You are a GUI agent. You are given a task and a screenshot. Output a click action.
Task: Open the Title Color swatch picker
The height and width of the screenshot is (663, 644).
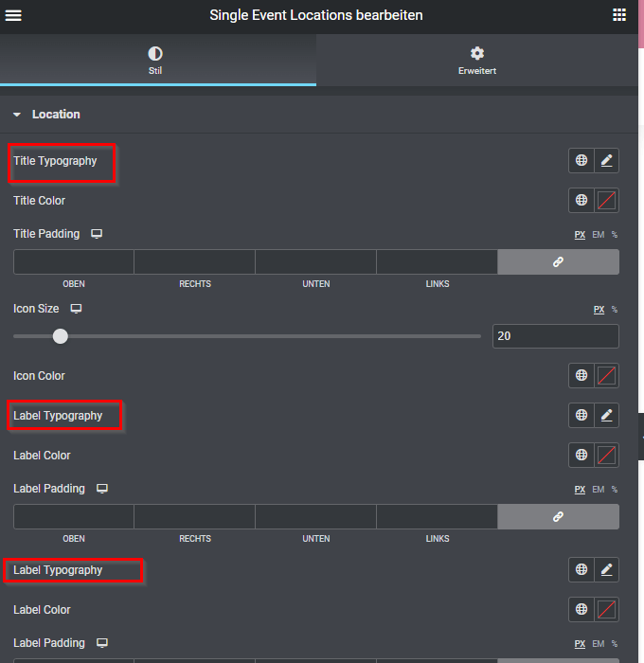[x=607, y=201]
